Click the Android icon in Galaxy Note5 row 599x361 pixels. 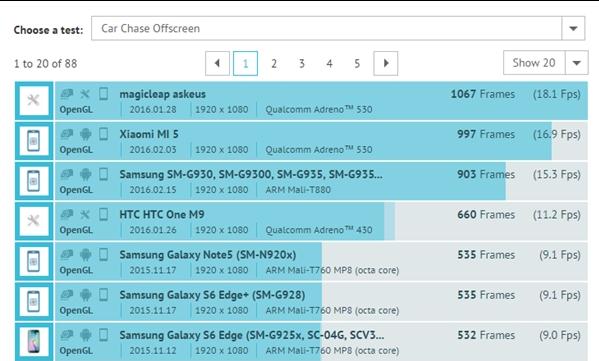[x=86, y=254]
